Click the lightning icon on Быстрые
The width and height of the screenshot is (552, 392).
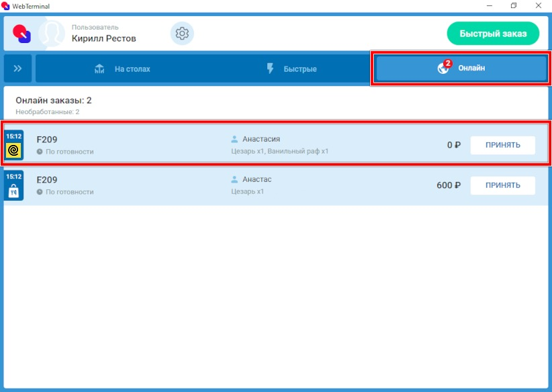[270, 68]
